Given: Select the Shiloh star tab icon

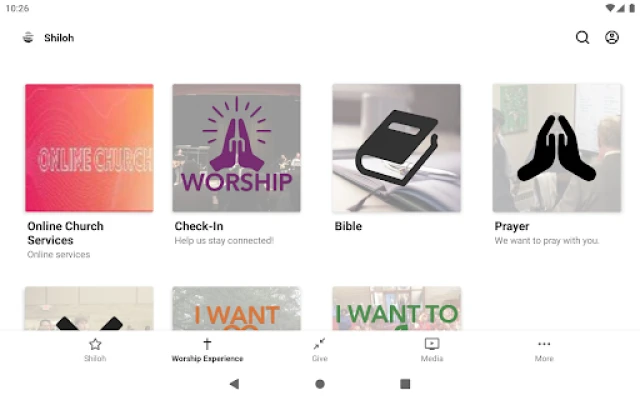Looking at the screenshot, I should point(95,344).
